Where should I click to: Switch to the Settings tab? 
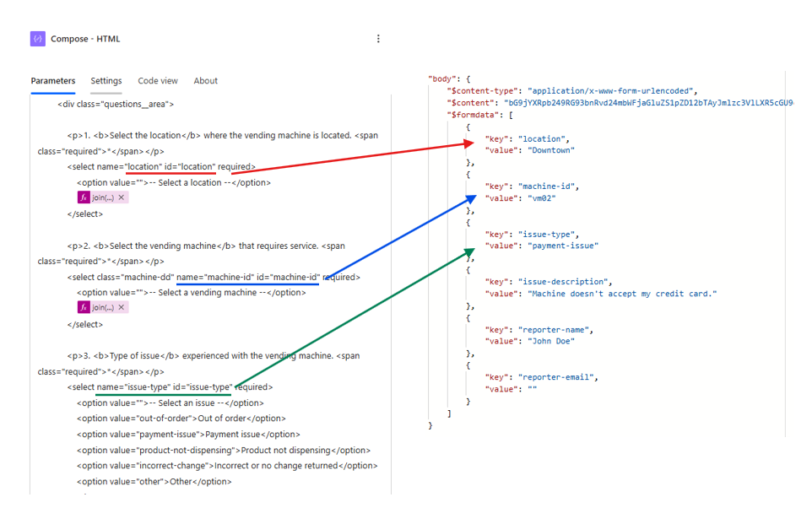click(106, 80)
